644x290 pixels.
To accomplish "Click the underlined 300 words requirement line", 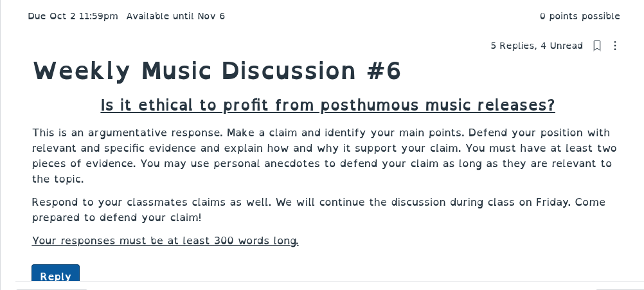I will tap(165, 240).
